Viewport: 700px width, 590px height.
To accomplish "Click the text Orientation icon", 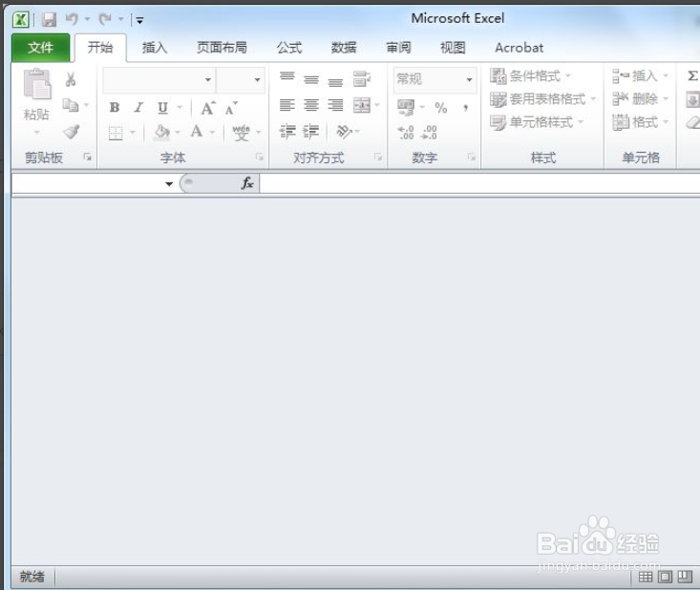I will 344,132.
